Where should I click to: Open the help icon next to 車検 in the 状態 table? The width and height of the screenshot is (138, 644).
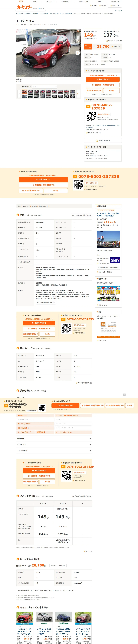22,267
